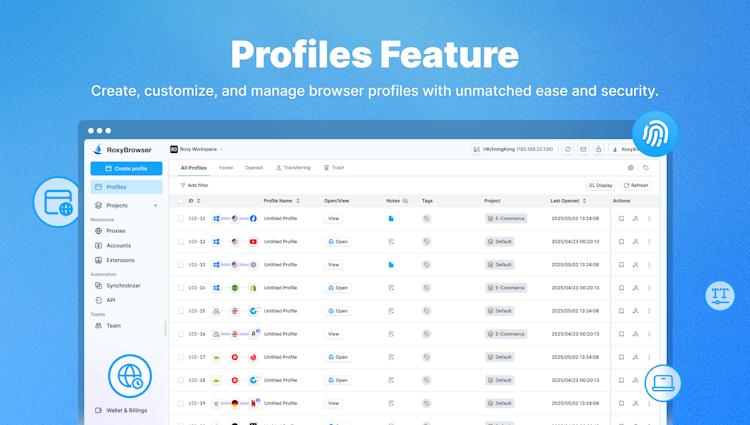Expand the Roxy Workspace switcher
The height and width of the screenshot is (425, 750).
[197, 149]
